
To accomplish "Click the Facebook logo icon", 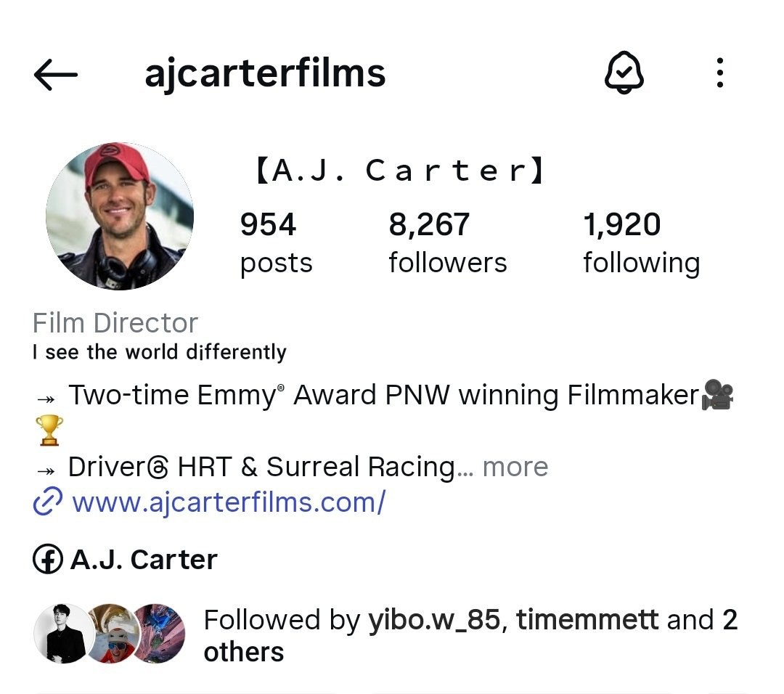I will coord(47,559).
